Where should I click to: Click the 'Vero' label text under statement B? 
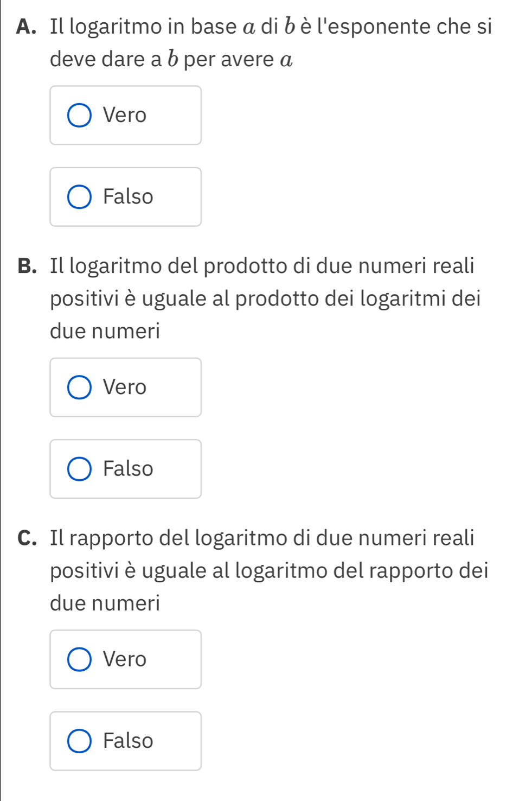tap(125, 387)
